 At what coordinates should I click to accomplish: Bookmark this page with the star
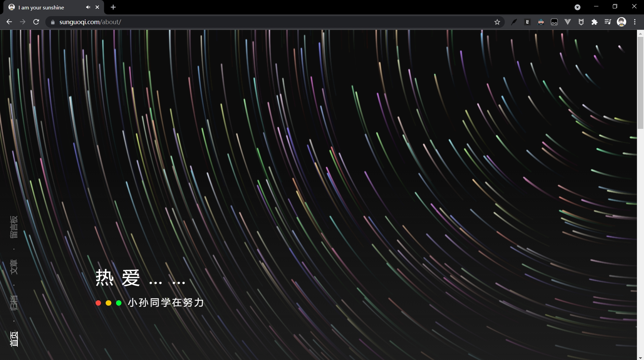(x=497, y=22)
